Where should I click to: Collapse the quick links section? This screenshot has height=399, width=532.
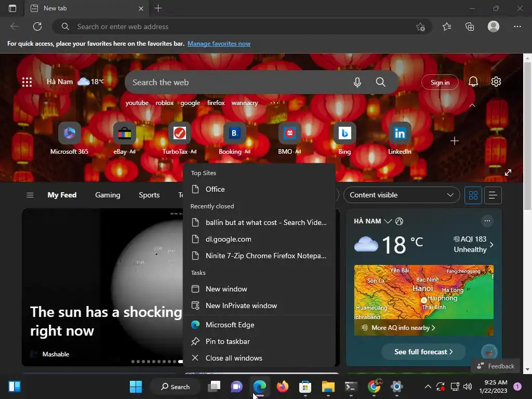pyautogui.click(x=472, y=105)
